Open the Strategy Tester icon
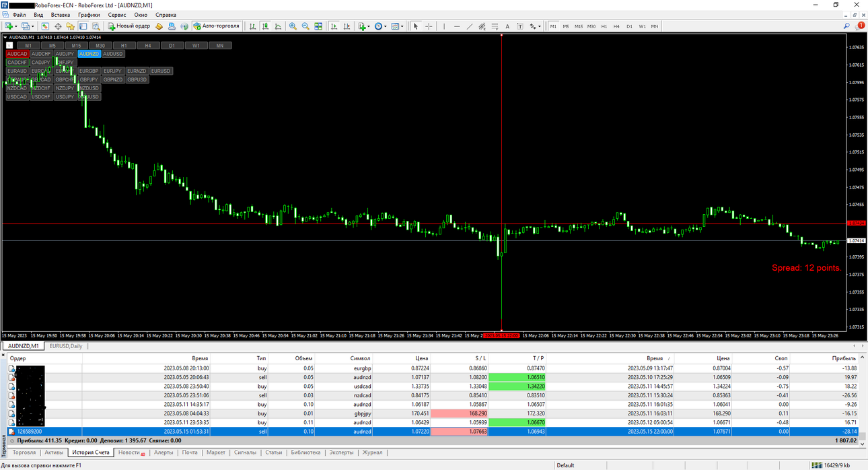 (96, 26)
